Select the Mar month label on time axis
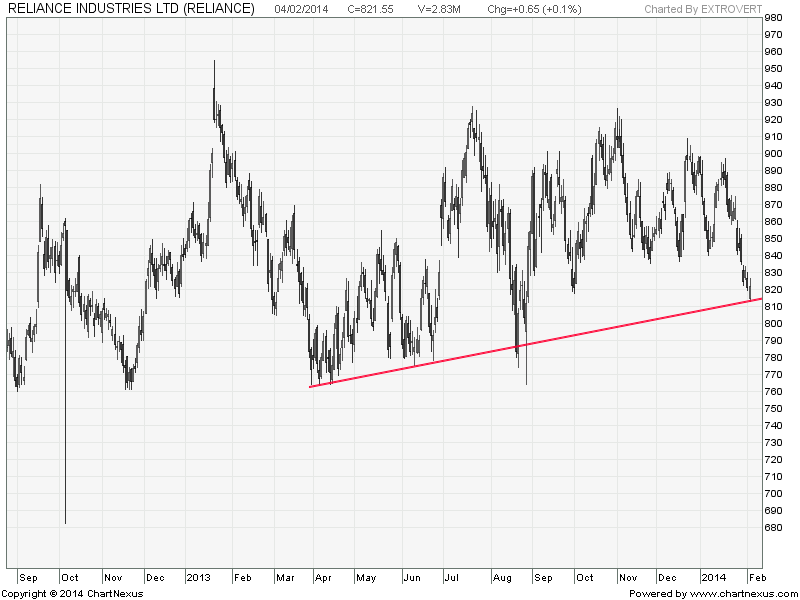Viewport: 800px width, 600px height. pos(287,578)
